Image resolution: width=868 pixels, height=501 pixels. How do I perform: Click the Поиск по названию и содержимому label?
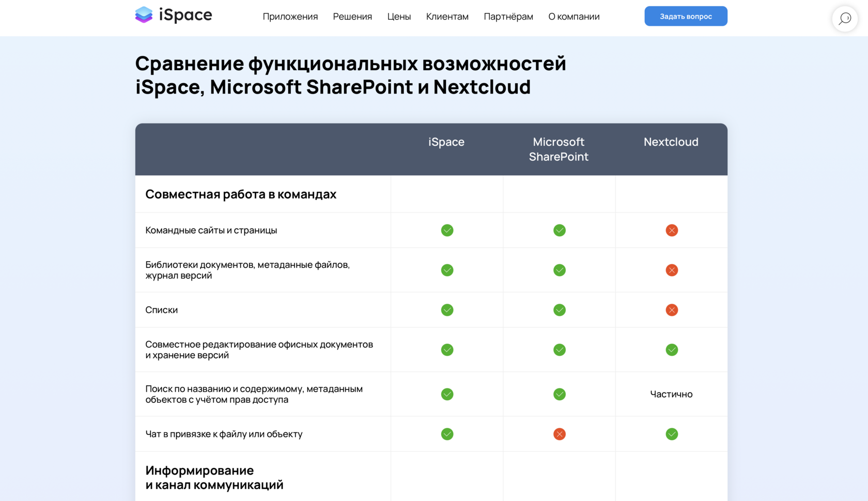(254, 394)
